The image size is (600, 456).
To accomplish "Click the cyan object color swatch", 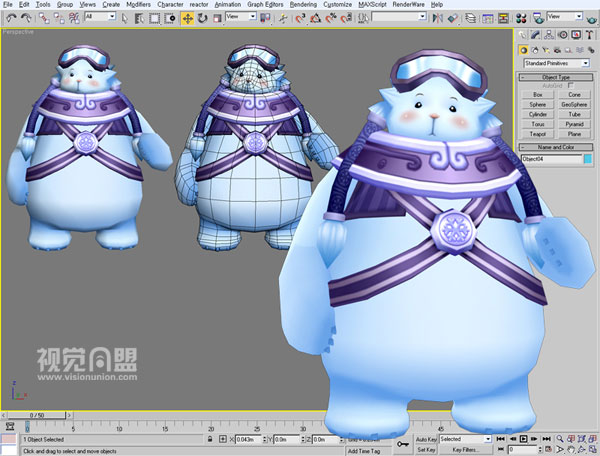I will point(588,158).
